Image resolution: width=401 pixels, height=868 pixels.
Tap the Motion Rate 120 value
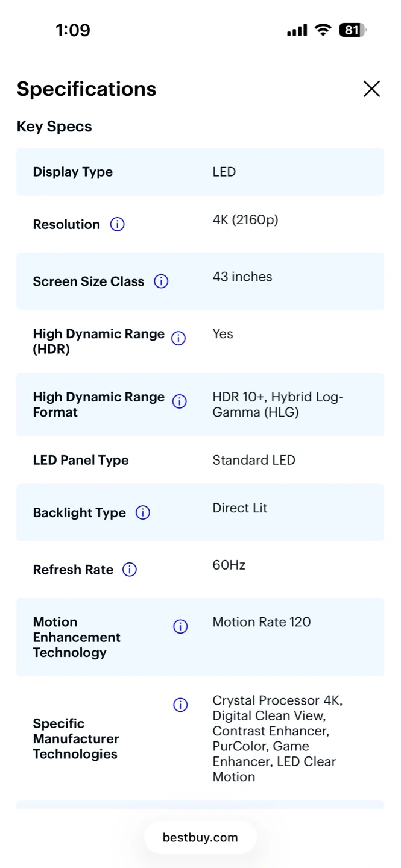coord(262,622)
